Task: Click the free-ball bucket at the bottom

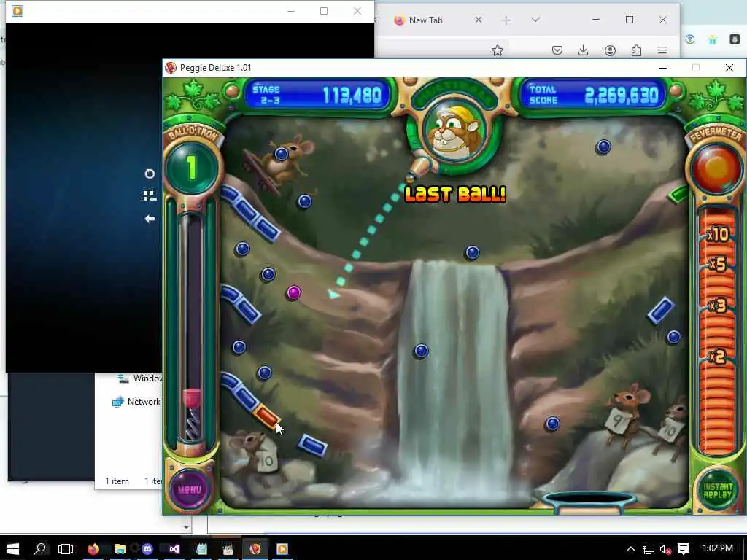Action: 589,502
